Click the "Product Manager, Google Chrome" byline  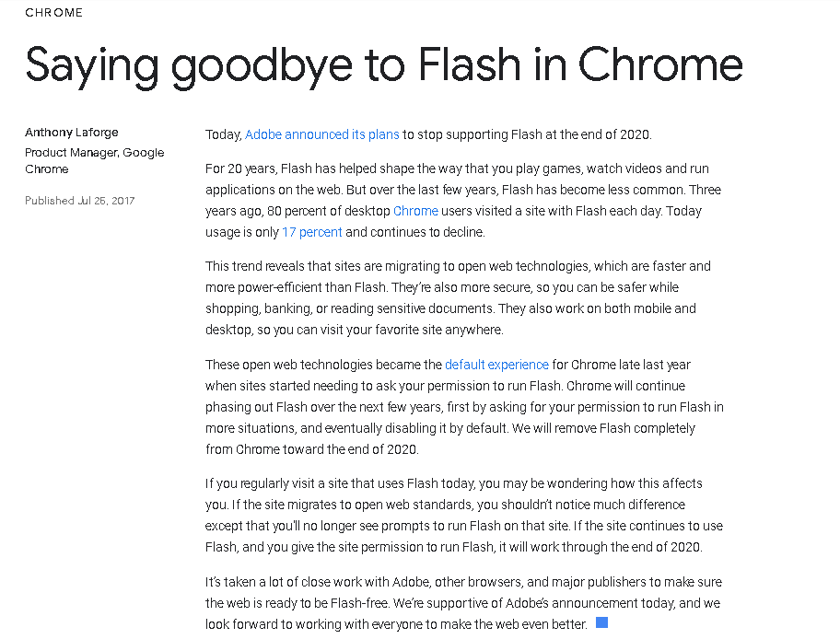tap(94, 161)
